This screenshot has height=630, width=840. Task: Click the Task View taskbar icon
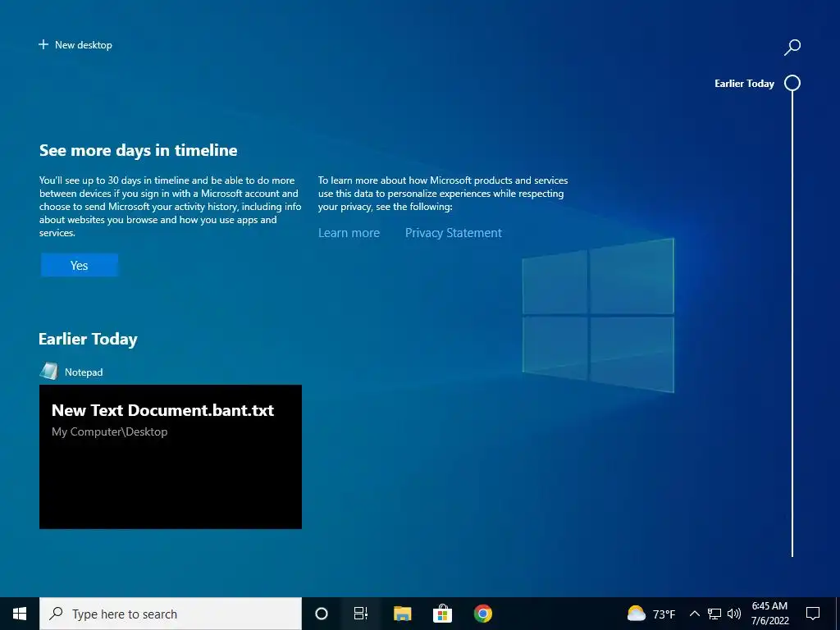[361, 614]
